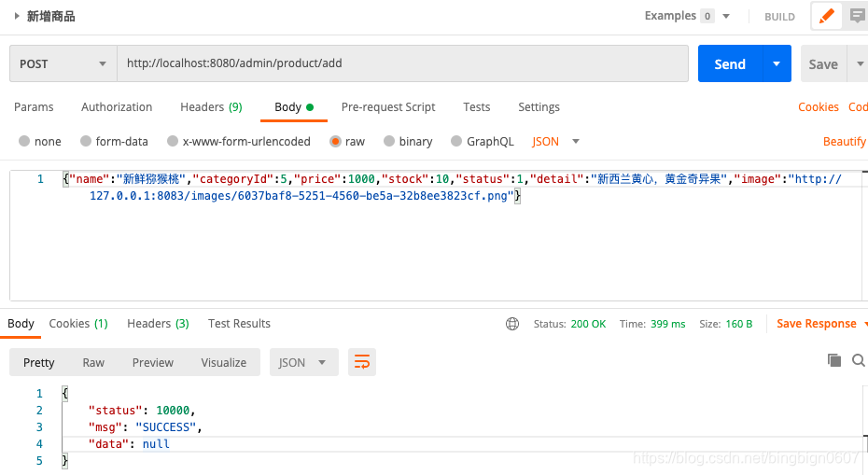
Task: Open search in the response body
Action: pyautogui.click(x=859, y=360)
